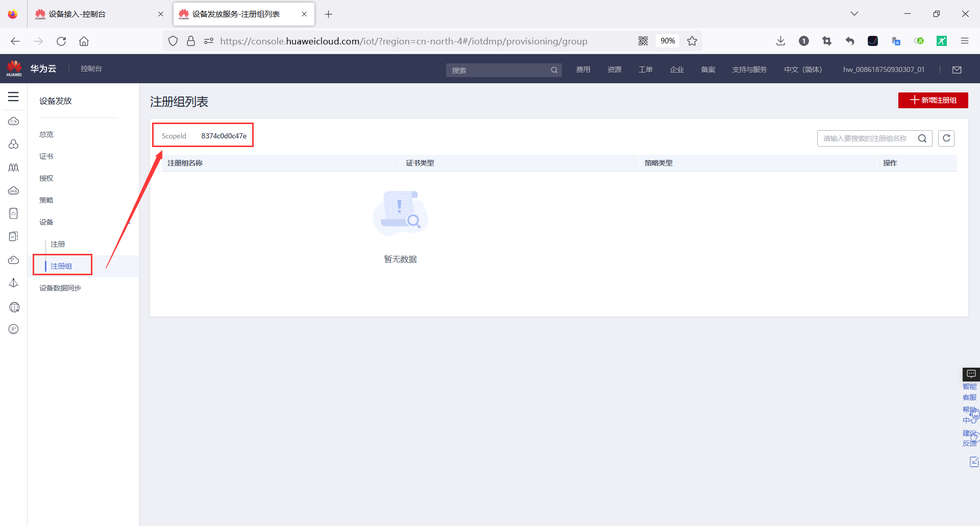The image size is (980, 526).
Task: Click the site permissions icon in address bar
Action: coord(208,41)
